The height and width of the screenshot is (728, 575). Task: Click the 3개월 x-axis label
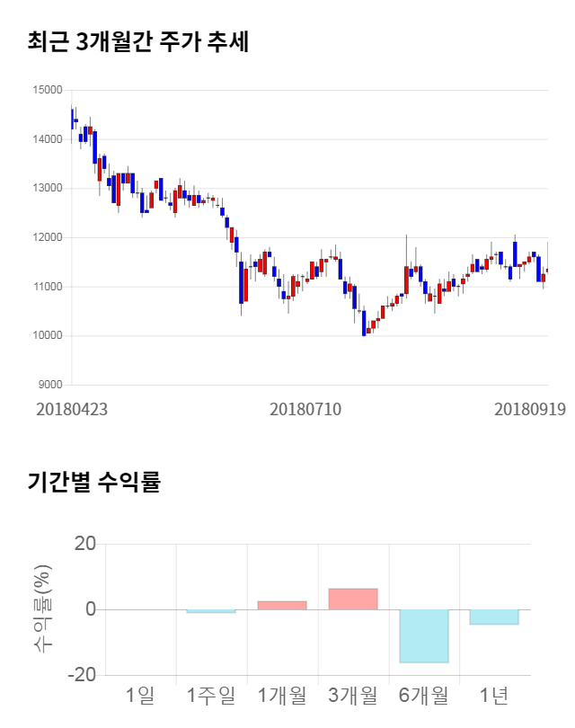pyautogui.click(x=353, y=695)
